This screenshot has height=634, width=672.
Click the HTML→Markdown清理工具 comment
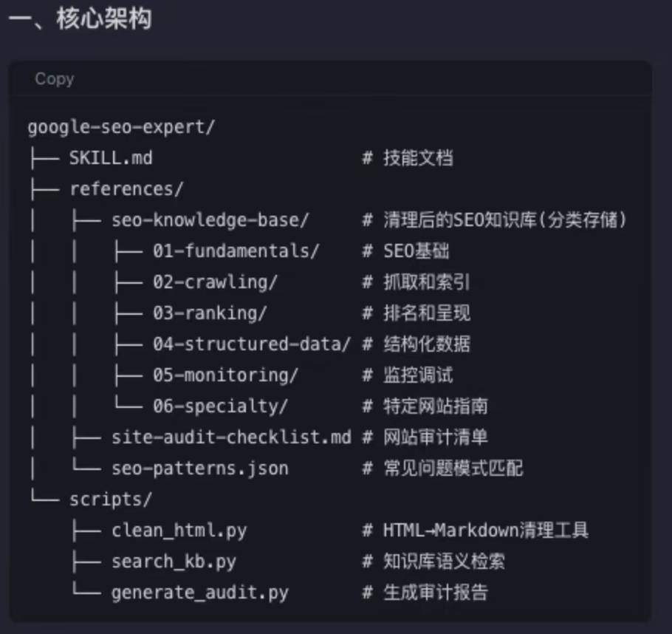(486, 531)
